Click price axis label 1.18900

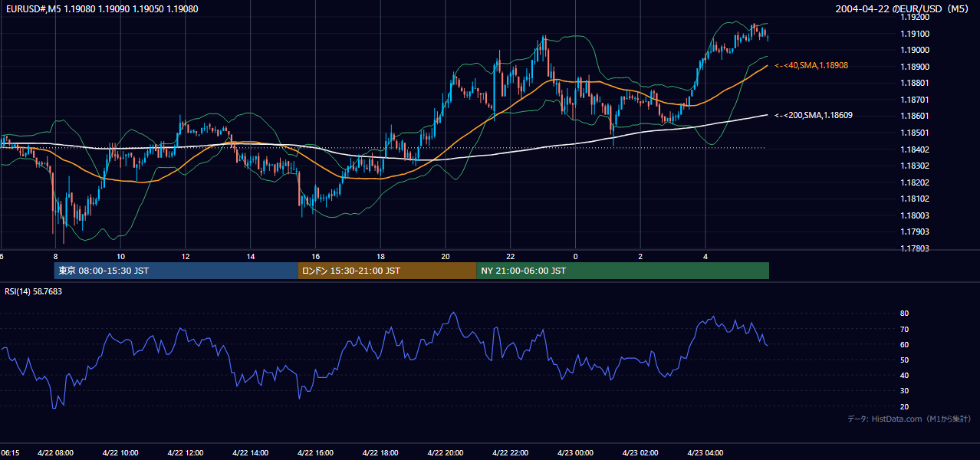pyautogui.click(x=915, y=67)
